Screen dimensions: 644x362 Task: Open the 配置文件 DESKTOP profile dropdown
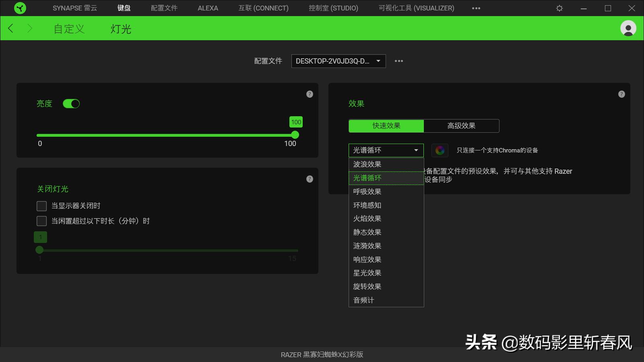click(x=338, y=61)
